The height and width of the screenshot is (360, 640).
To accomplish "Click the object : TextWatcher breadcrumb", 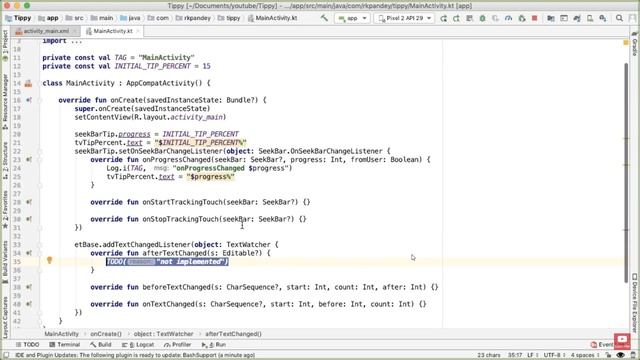I will [163, 334].
